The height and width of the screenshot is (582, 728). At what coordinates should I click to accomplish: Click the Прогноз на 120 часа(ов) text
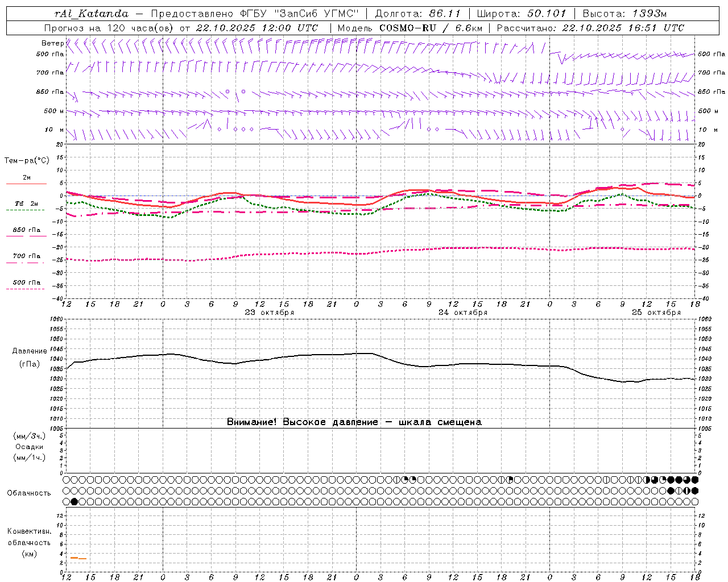coord(109,28)
